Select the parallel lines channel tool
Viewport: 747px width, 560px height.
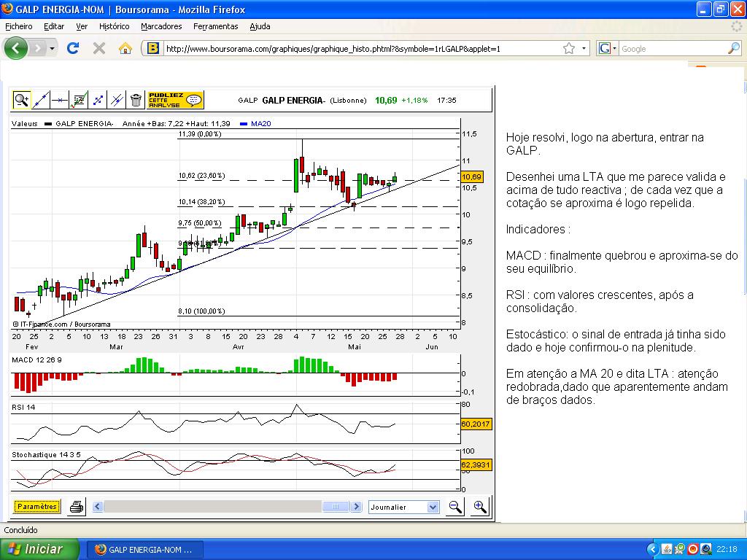(x=117, y=100)
